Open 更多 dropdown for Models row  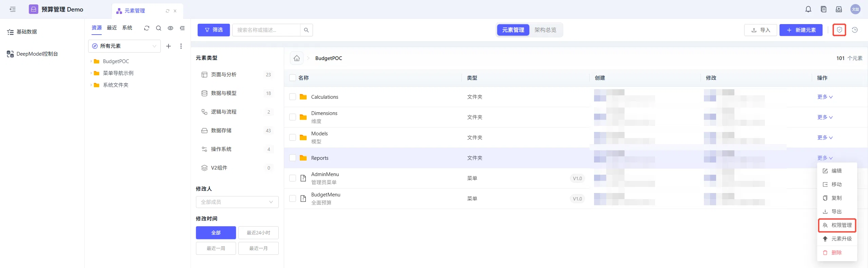pos(825,138)
